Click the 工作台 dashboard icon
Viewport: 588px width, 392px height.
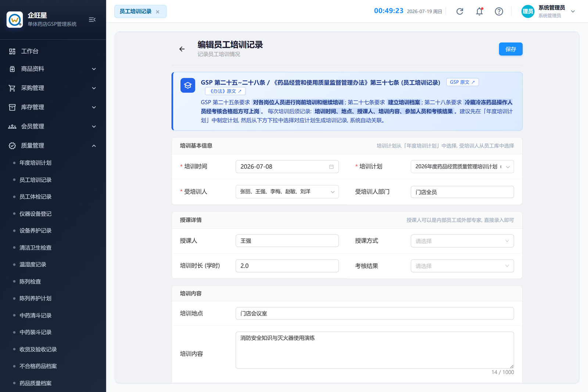tap(12, 51)
